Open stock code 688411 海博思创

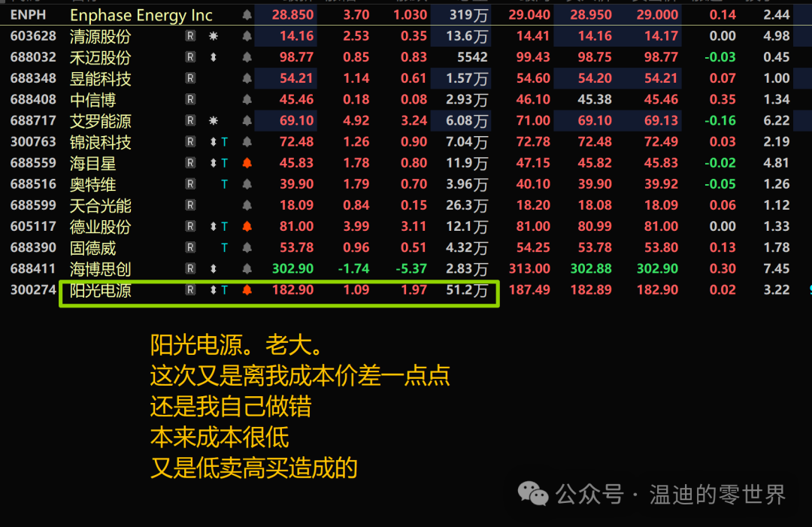(33, 268)
